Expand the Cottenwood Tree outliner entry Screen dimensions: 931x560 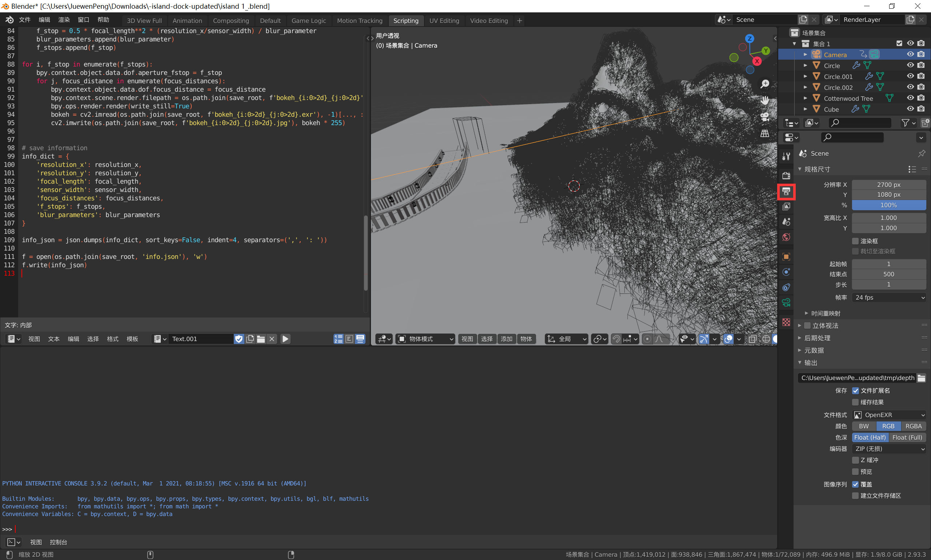805,98
